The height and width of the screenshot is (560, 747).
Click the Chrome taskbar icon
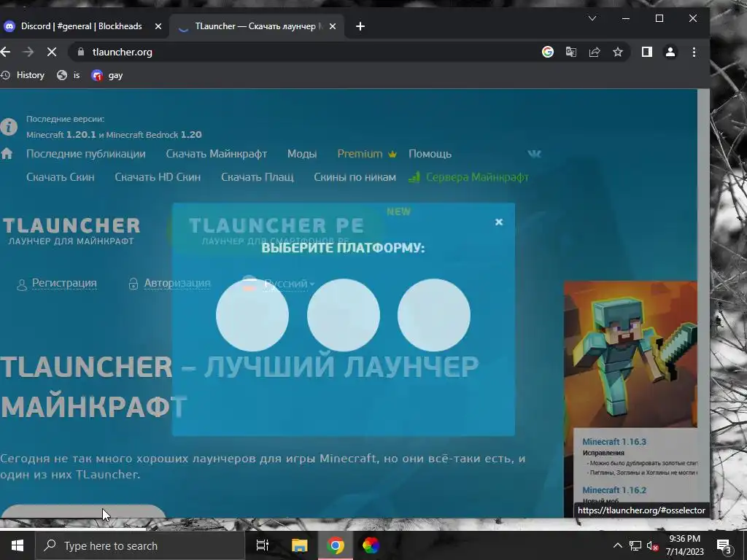(336, 545)
